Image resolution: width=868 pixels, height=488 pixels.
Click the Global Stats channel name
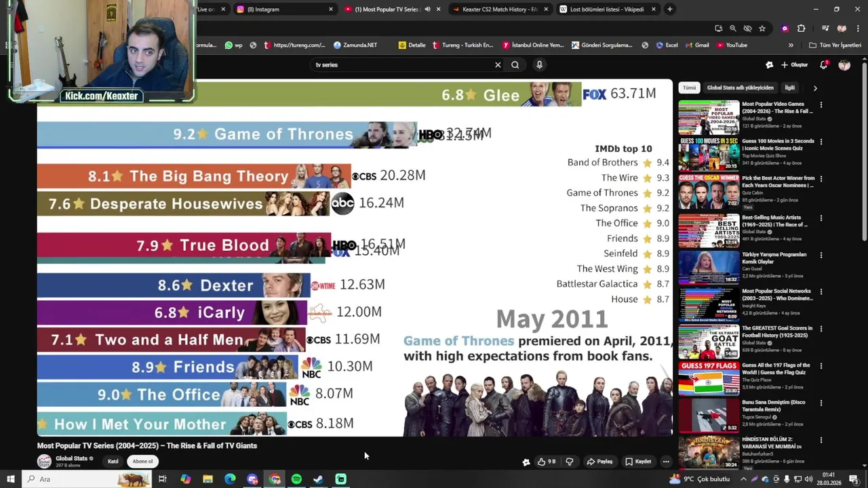pos(71,459)
